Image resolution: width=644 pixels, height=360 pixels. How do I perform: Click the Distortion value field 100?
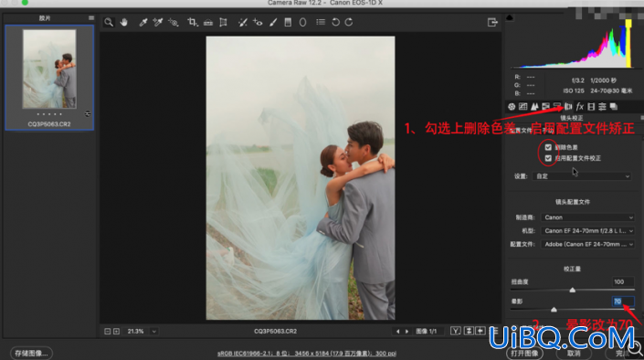(623, 282)
